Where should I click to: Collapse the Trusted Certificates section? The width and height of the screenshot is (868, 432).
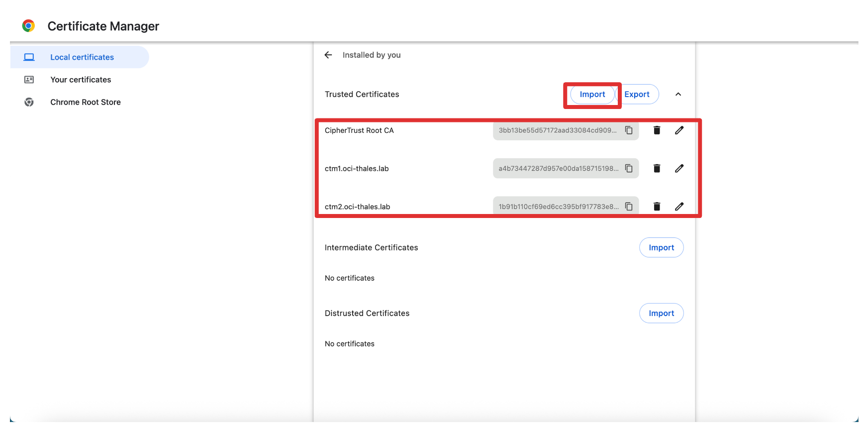coord(678,95)
